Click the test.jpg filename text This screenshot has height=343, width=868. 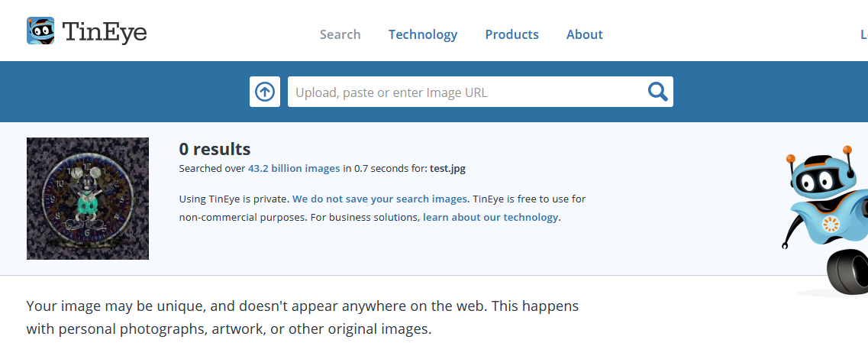(x=447, y=169)
